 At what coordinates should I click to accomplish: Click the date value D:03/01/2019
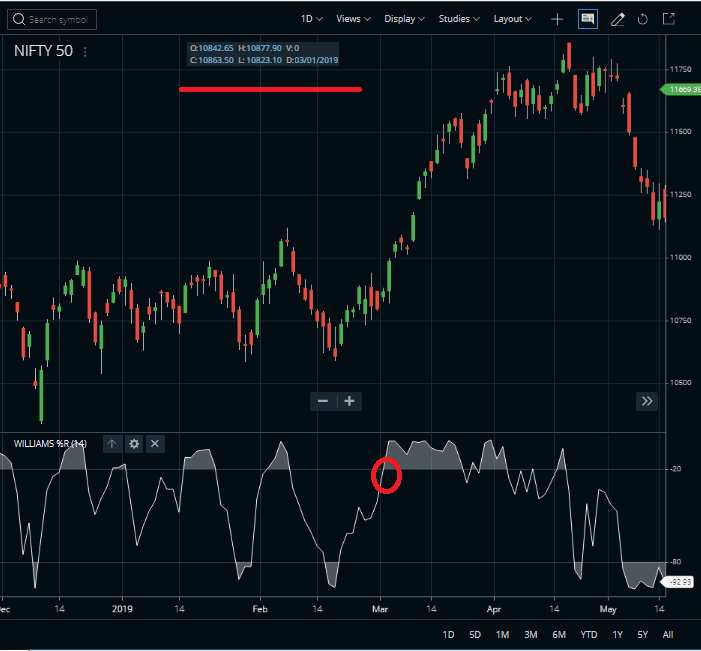[312, 60]
